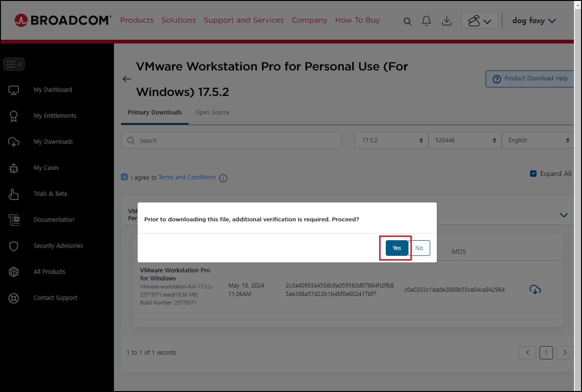Screen dimensions: 582x392
Task: Click the VMware Workstation Pro for Windows name
Action: [175, 274]
